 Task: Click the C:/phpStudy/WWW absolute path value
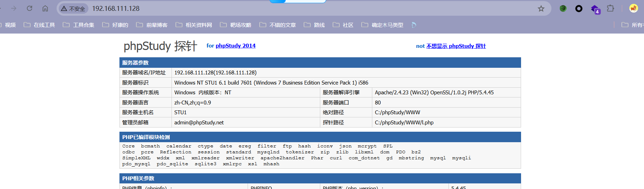pyautogui.click(x=397, y=112)
